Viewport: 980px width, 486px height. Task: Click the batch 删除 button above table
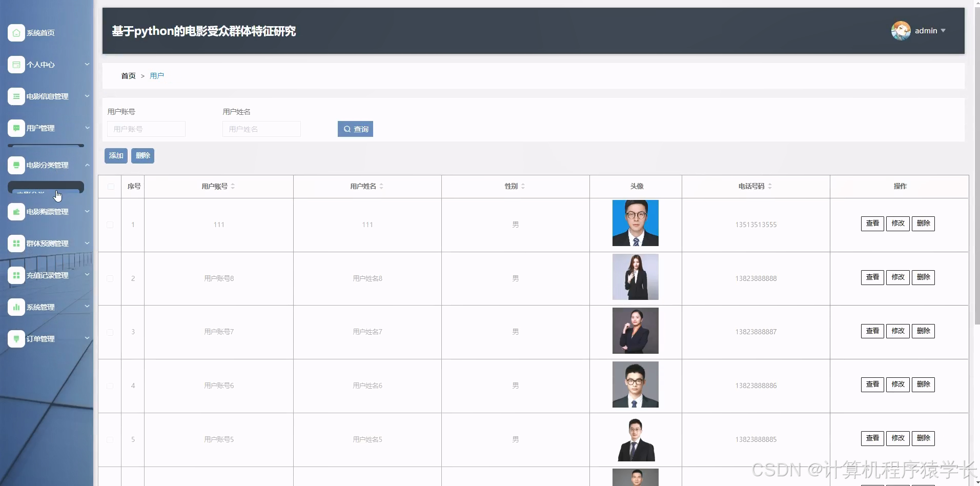[142, 155]
